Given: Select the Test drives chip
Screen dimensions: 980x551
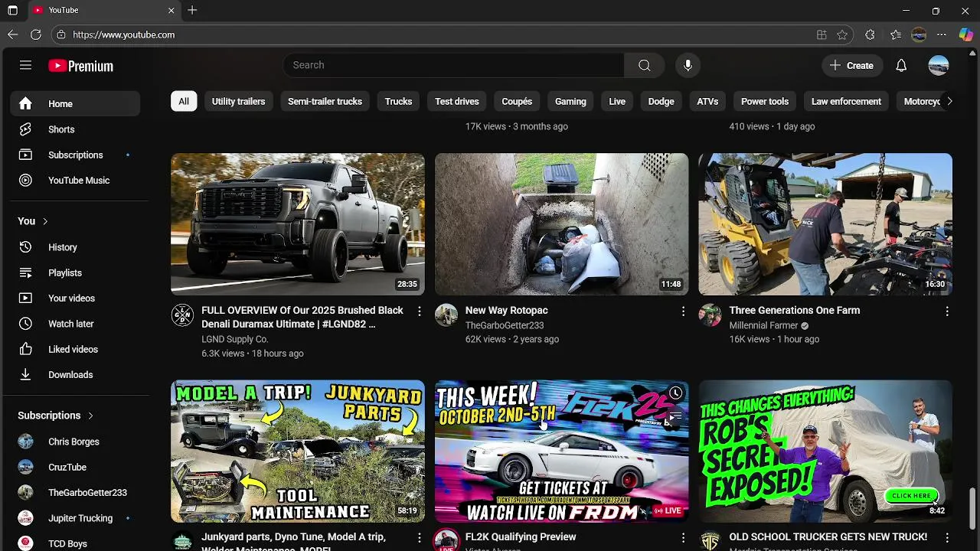Looking at the screenshot, I should pyautogui.click(x=457, y=101).
